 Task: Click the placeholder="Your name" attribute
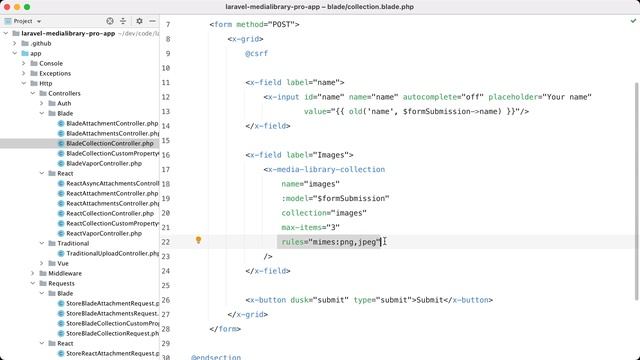(540, 97)
